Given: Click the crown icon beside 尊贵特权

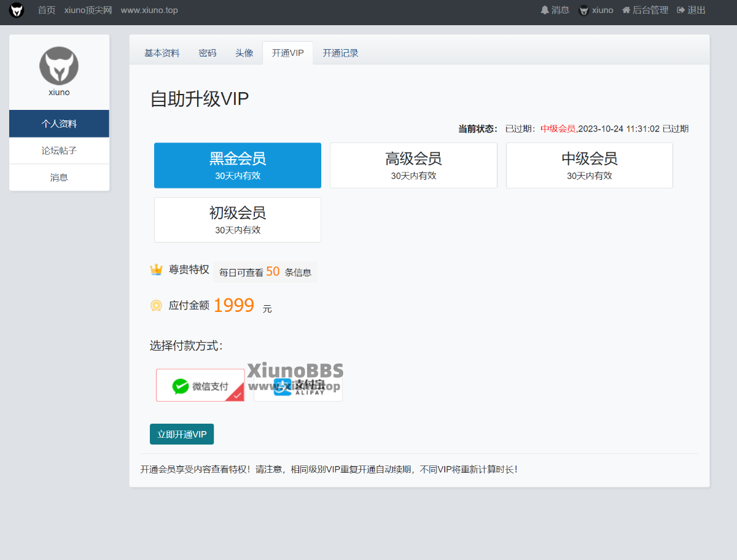Looking at the screenshot, I should click(x=156, y=270).
